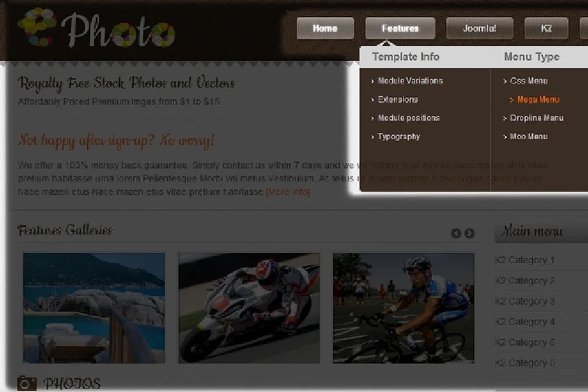Open the K2 Category 1 link

(524, 260)
